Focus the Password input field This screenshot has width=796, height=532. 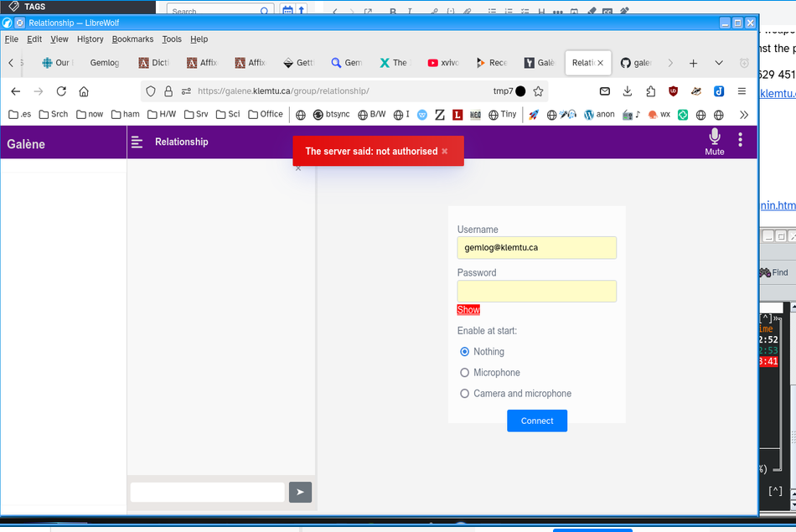pos(536,292)
